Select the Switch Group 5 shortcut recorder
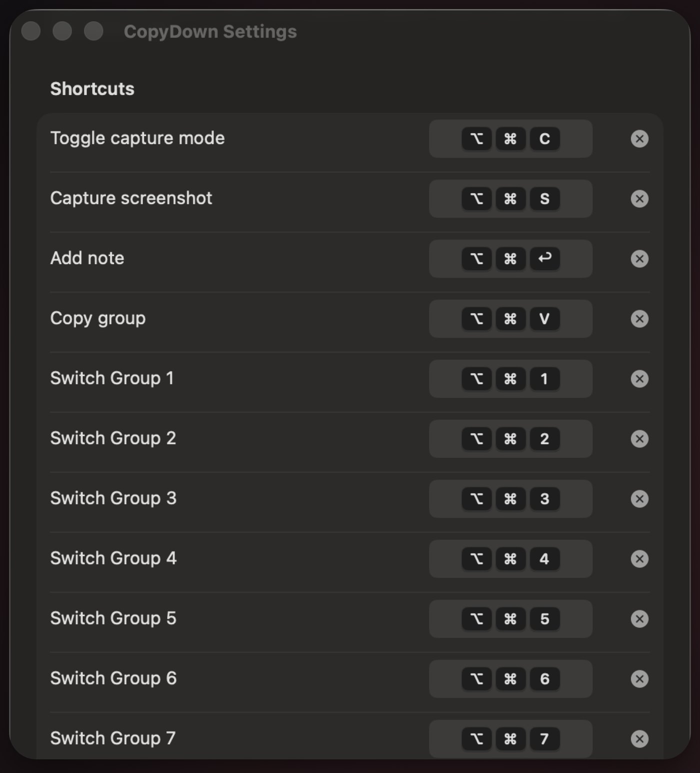 (x=510, y=619)
